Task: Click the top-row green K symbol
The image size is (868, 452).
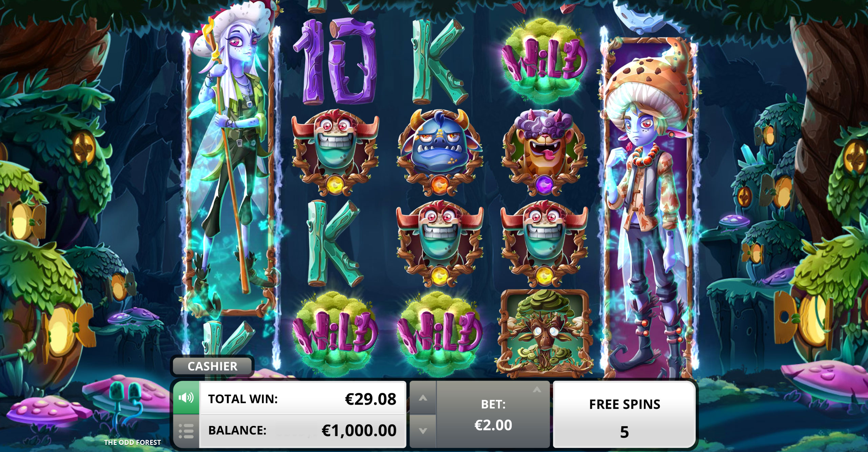Action: point(438,62)
